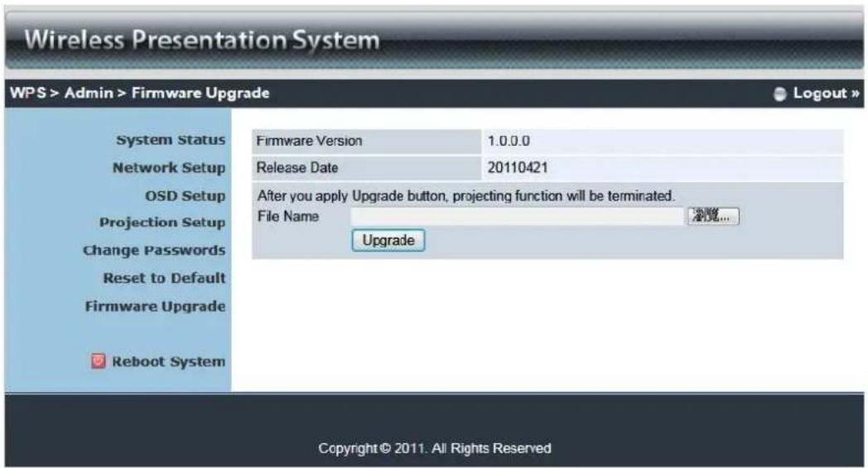Click the Copyright 2011 footer text
868x468 pixels.
pyautogui.click(x=435, y=448)
